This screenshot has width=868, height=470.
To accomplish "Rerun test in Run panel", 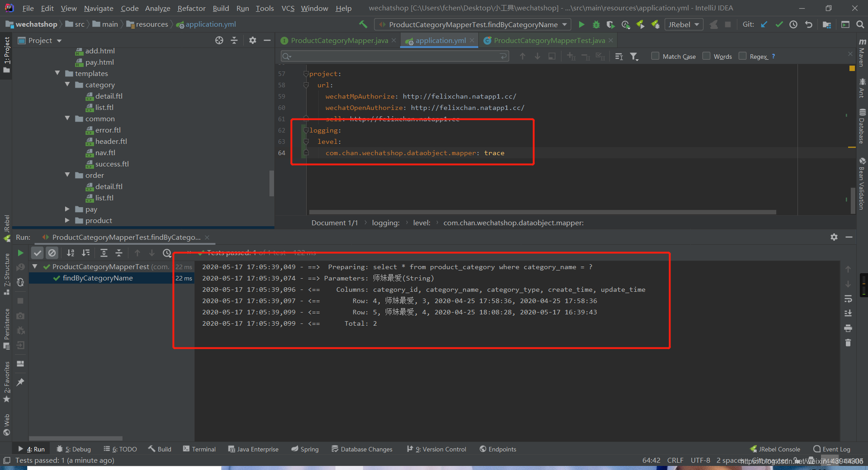I will click(20, 253).
